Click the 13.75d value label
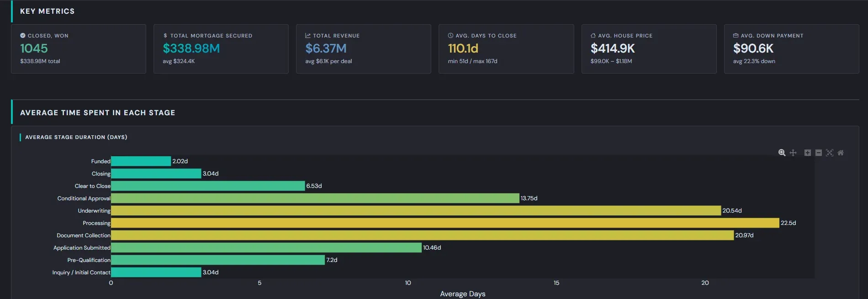The image size is (868, 299). (x=529, y=198)
